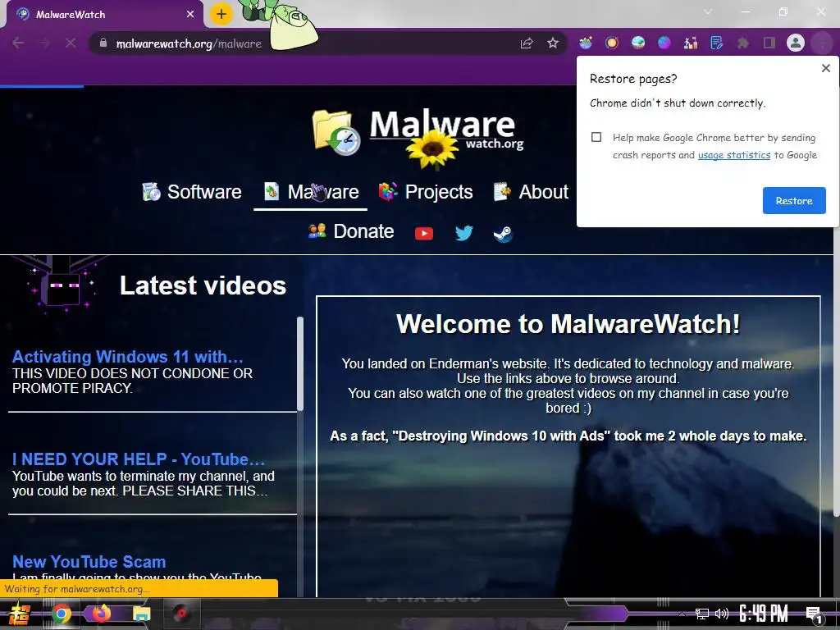840x630 pixels.
Task: Open 'New YouTube Scam' video link
Action: coord(89,561)
